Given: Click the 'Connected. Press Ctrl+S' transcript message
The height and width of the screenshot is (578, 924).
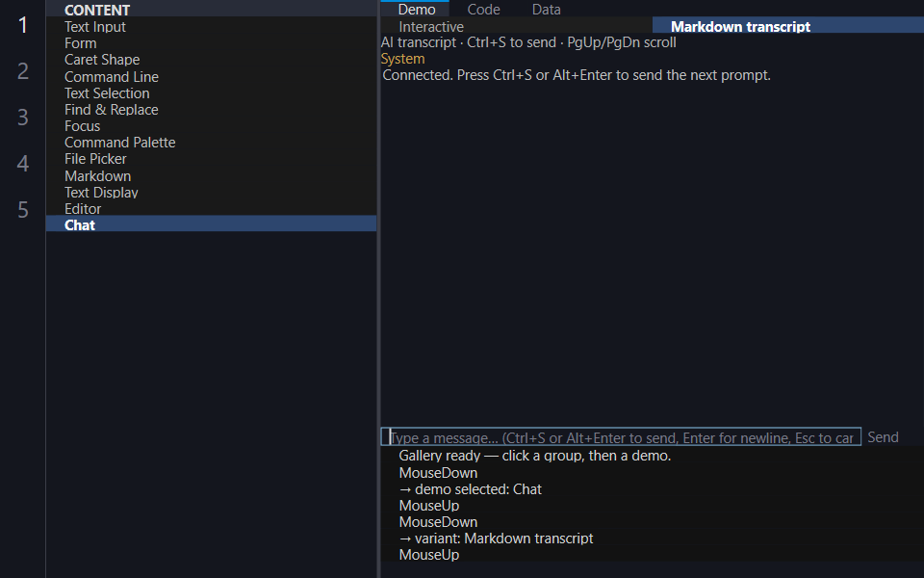Looking at the screenshot, I should click(577, 75).
